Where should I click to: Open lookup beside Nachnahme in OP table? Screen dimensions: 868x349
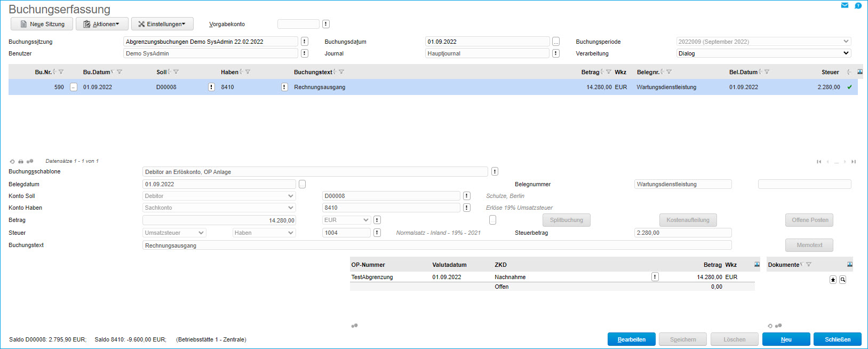coord(655,276)
